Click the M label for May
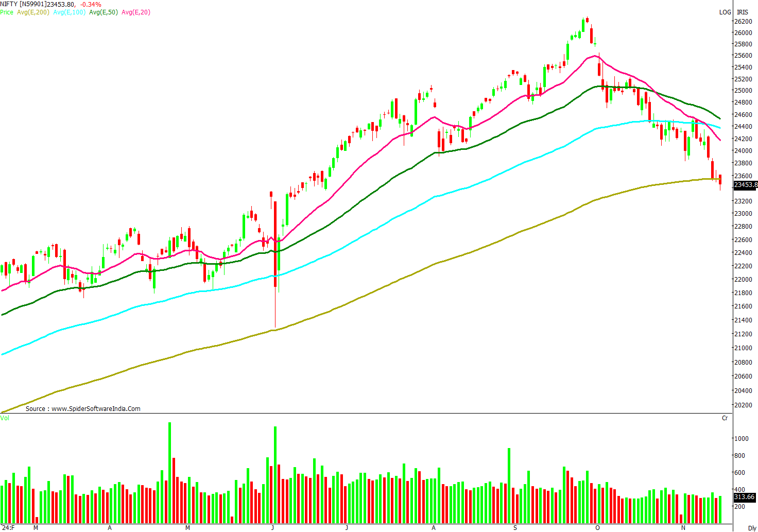 187,528
